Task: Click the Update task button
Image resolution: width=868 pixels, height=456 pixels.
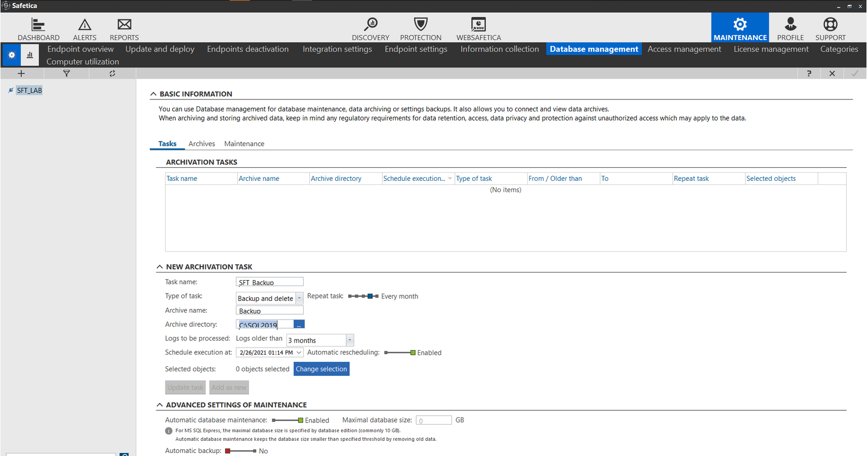Action: click(x=185, y=388)
